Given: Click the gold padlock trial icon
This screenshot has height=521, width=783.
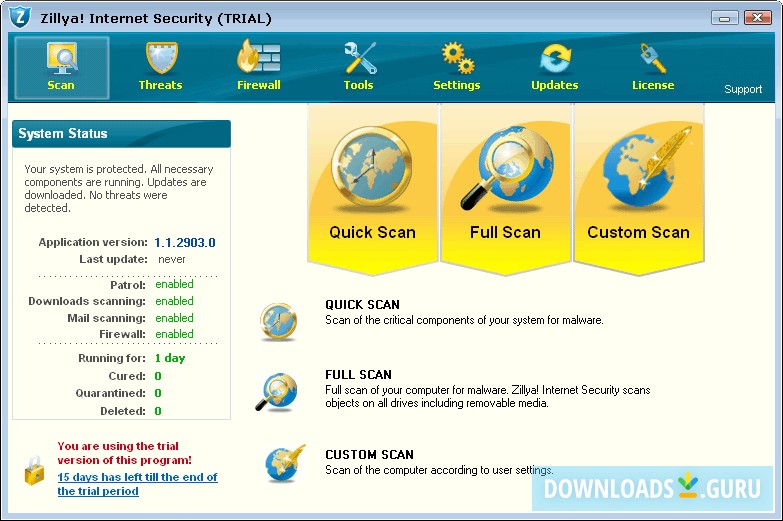Looking at the screenshot, I should (34, 470).
